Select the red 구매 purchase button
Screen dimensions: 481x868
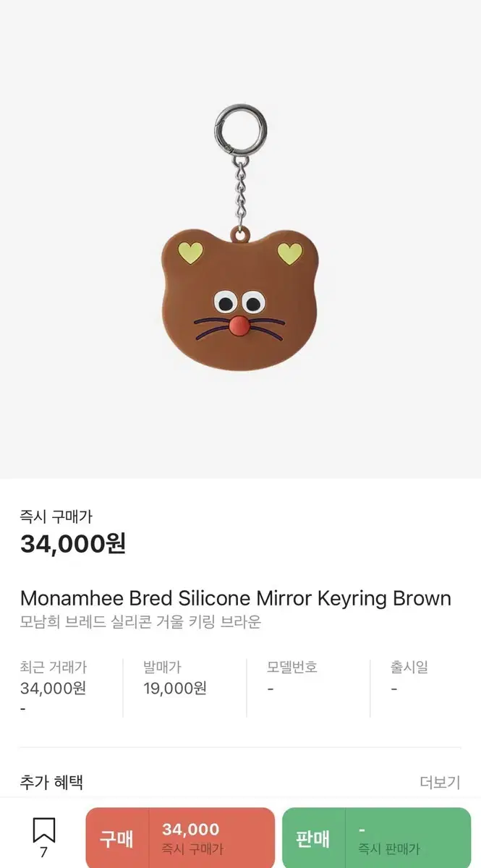[x=181, y=837]
